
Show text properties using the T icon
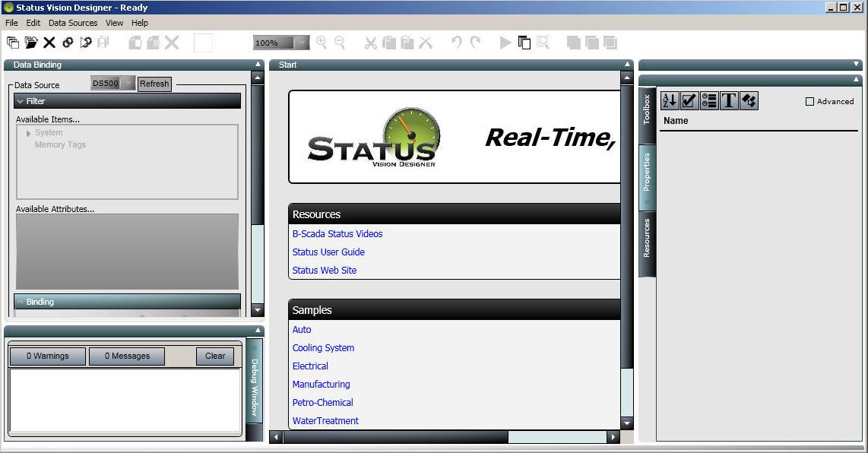pyautogui.click(x=727, y=100)
